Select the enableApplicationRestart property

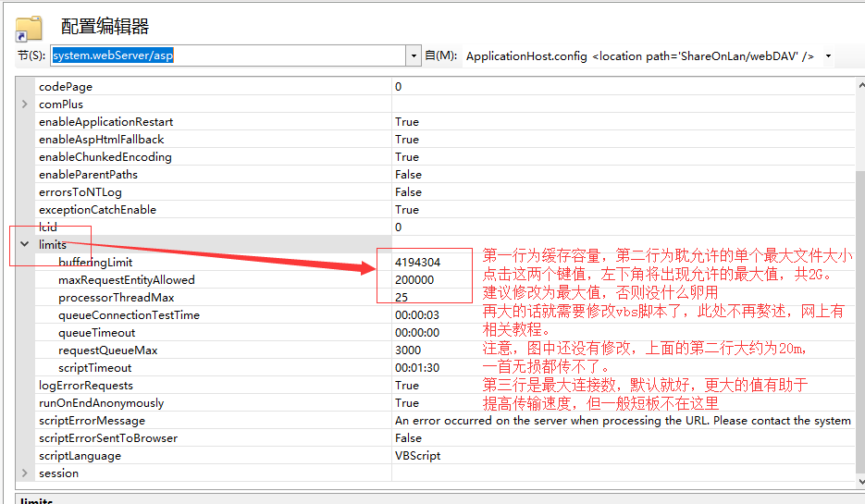(x=105, y=122)
